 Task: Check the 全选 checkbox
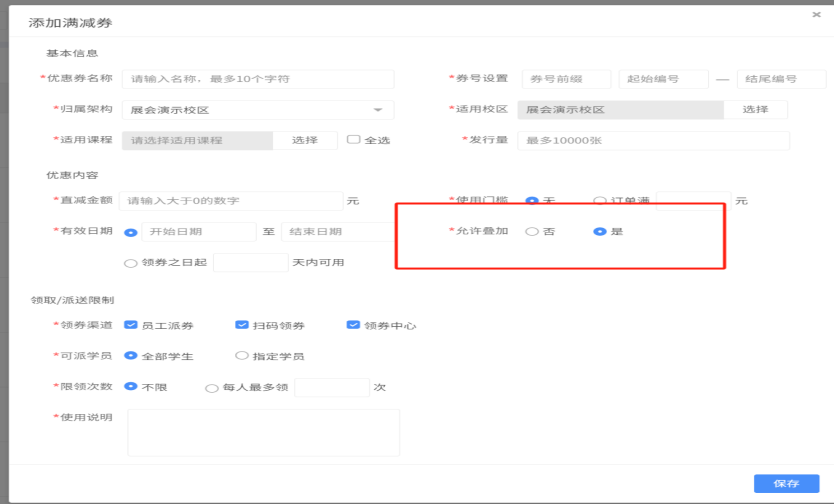click(x=353, y=140)
